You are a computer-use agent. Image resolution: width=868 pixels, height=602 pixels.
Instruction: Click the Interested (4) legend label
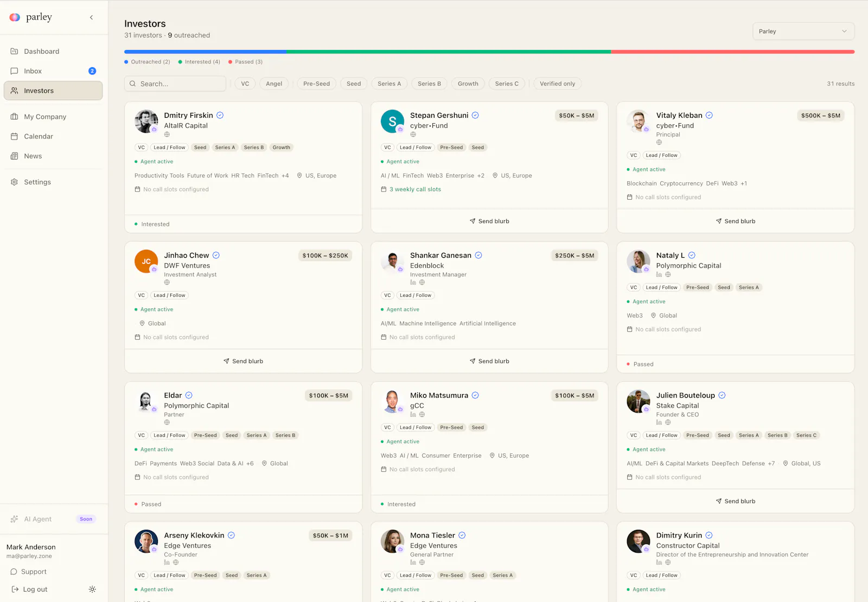pyautogui.click(x=202, y=62)
